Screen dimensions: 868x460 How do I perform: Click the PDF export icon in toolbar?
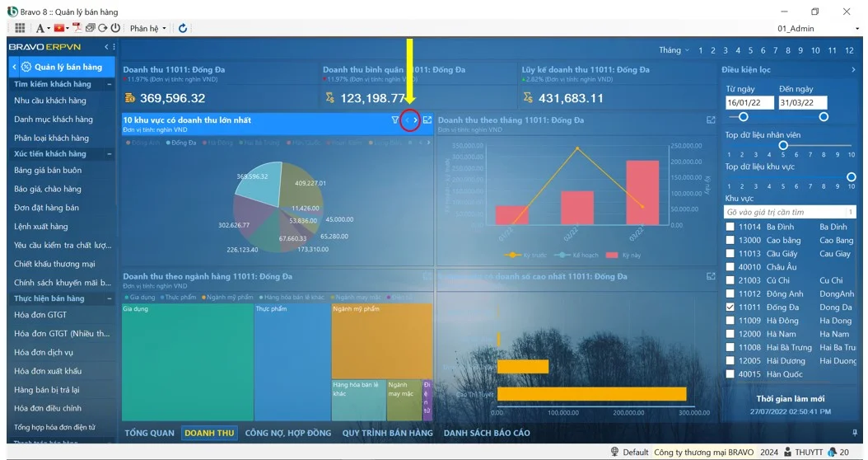coord(76,28)
